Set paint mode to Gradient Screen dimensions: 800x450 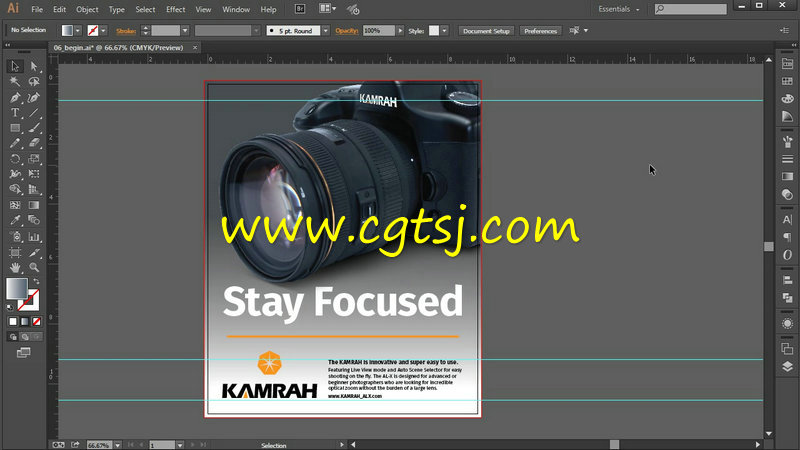[24, 321]
